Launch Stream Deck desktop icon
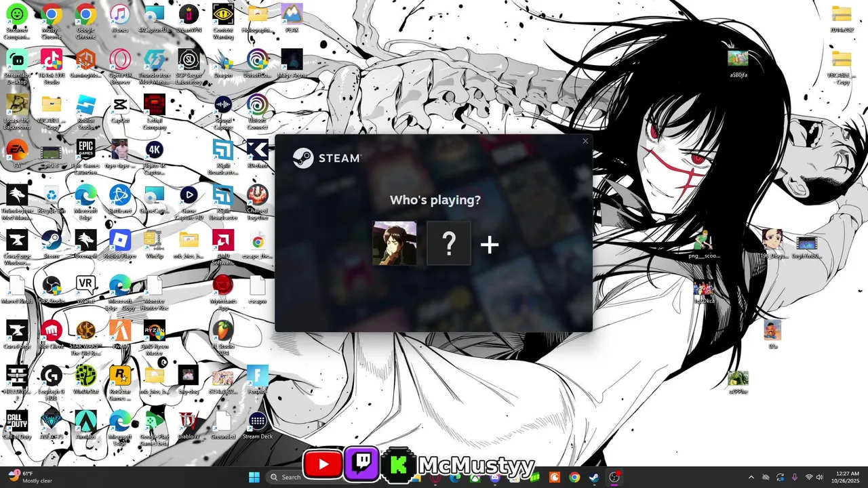 coord(257,426)
